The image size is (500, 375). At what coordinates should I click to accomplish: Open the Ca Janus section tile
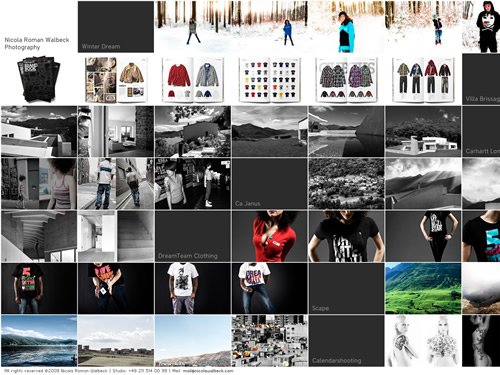coord(269,184)
